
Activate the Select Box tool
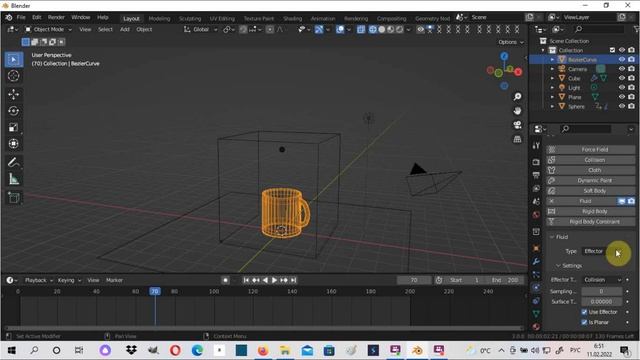click(13, 60)
